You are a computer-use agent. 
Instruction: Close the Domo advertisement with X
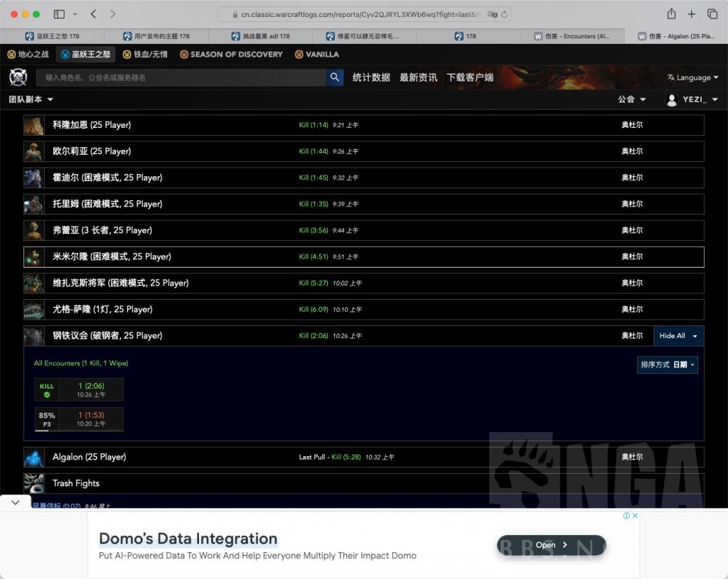tap(635, 516)
